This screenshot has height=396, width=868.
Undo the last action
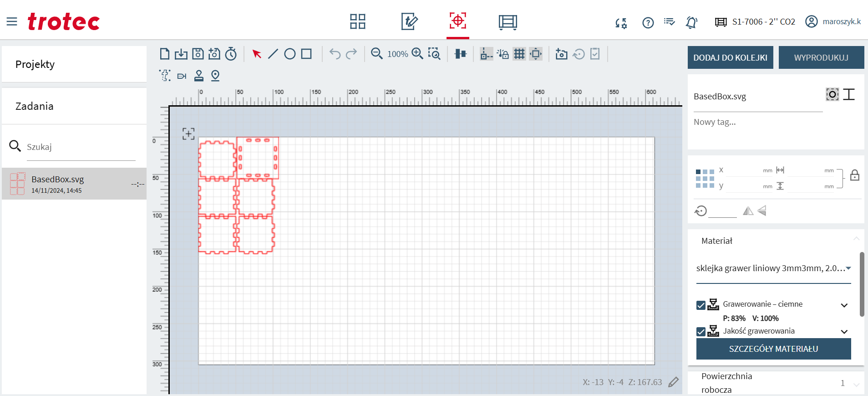pyautogui.click(x=335, y=54)
